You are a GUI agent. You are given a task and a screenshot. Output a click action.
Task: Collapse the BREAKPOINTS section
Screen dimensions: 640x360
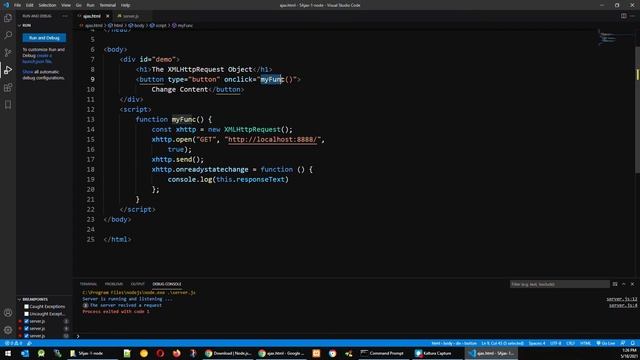(33, 299)
